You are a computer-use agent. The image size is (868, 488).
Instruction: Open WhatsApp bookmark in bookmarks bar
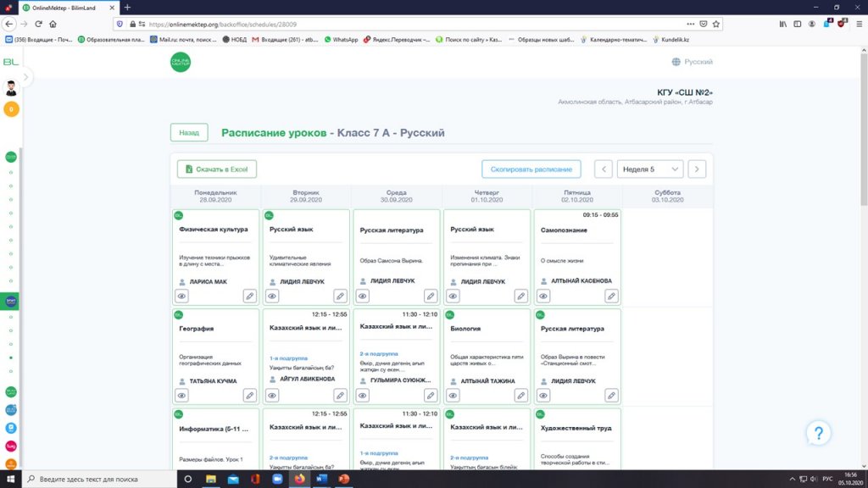click(341, 39)
